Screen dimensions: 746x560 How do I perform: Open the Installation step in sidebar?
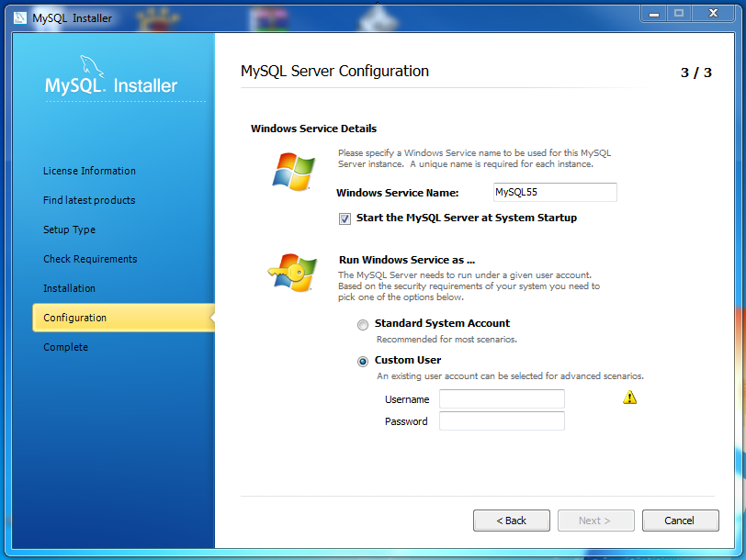point(69,288)
